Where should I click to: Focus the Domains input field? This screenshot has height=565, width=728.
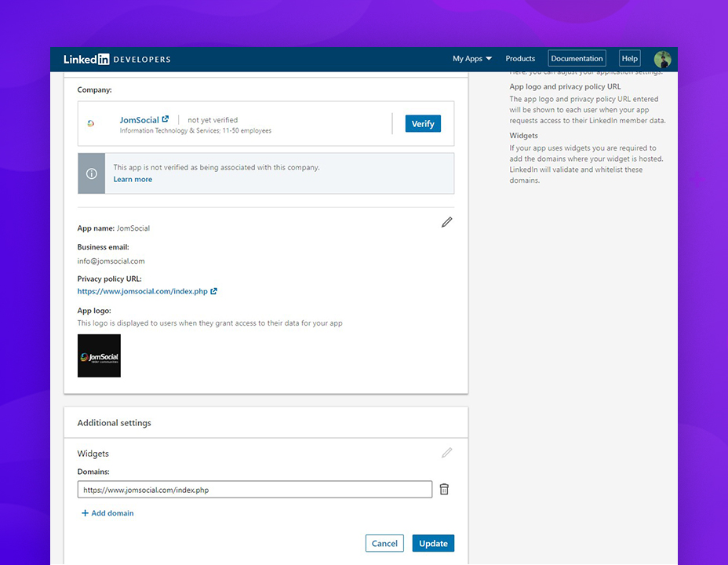coord(255,490)
